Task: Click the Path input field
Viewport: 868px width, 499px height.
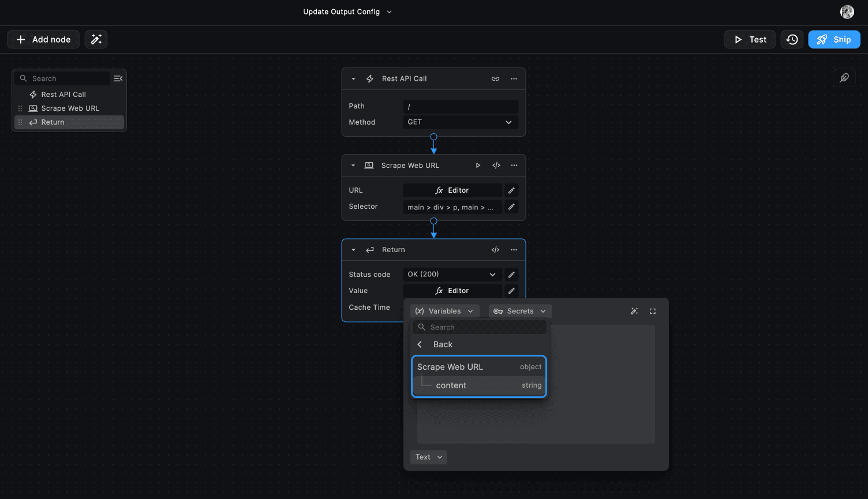Action: 460,106
